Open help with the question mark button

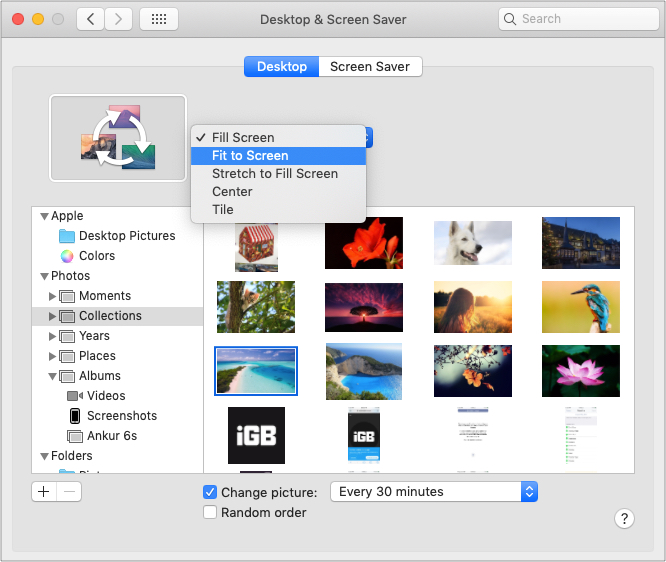624,519
